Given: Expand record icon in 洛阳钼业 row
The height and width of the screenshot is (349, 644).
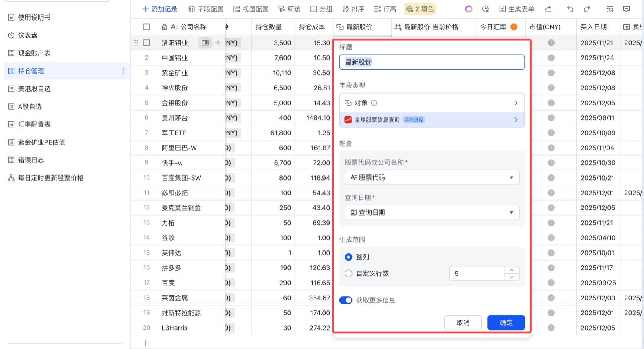Looking at the screenshot, I should point(205,43).
